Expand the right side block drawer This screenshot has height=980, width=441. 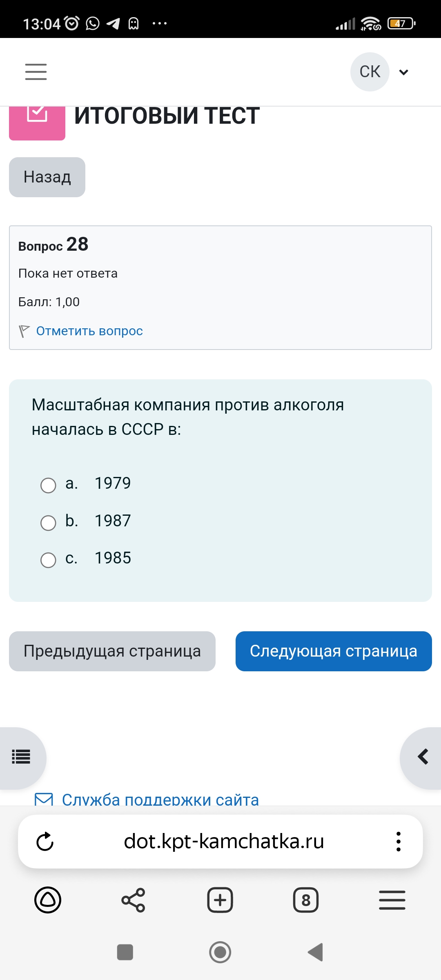[x=423, y=757]
